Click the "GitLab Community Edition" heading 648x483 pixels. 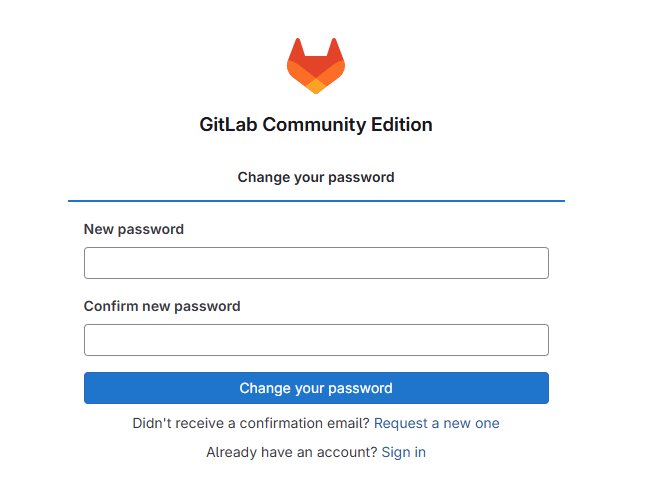pyautogui.click(x=316, y=125)
